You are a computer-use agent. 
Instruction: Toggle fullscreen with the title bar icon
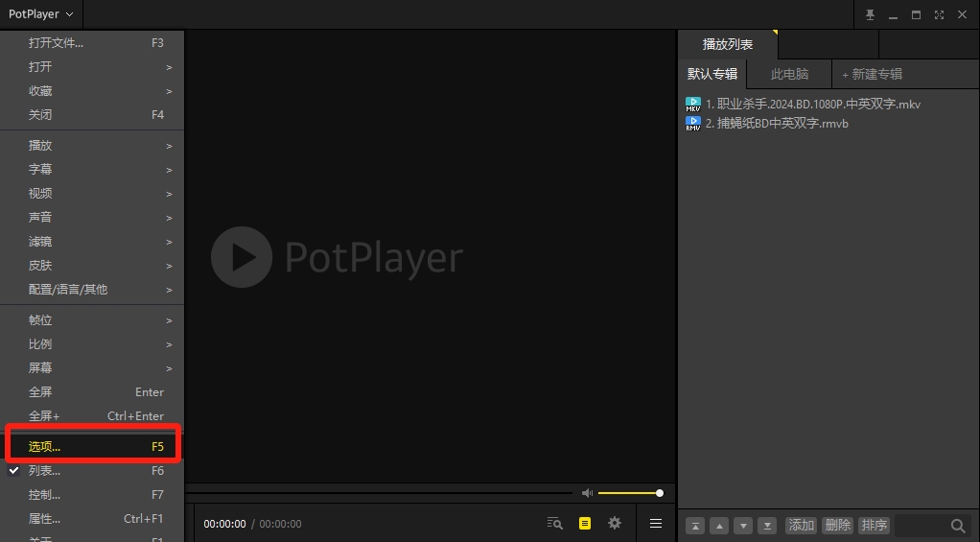[x=939, y=14]
